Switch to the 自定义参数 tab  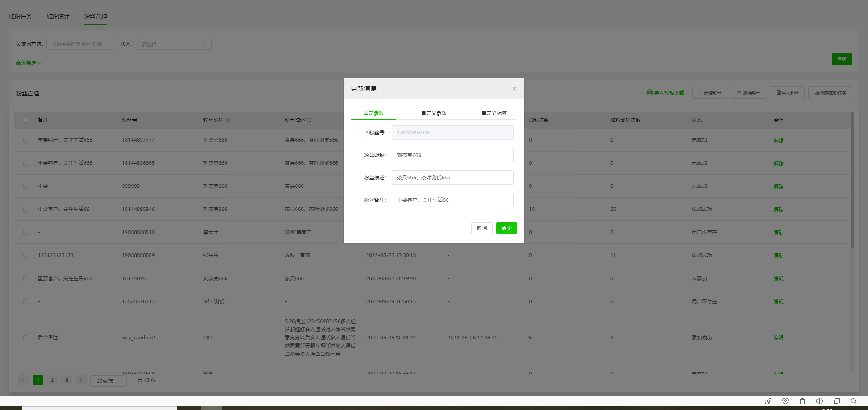tap(434, 113)
